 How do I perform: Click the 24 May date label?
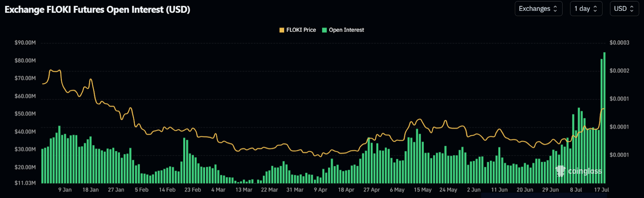448,190
